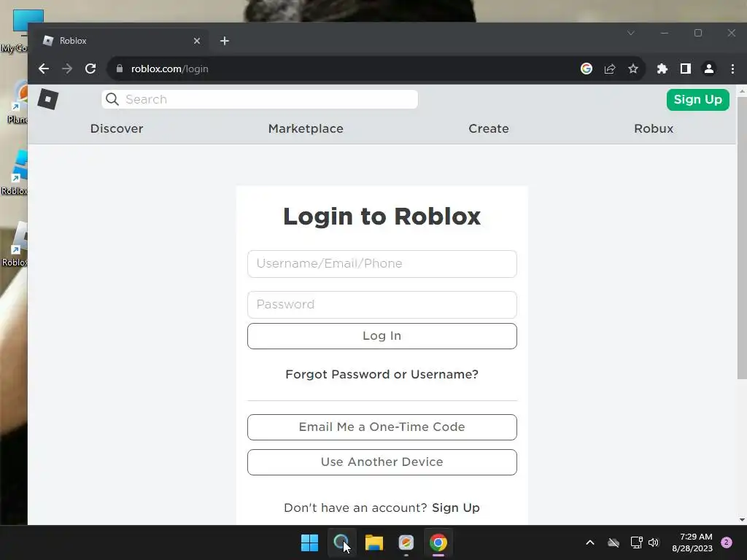Viewport: 747px width, 560px height.
Task: Maximize the Chrome window
Action: 698,33
